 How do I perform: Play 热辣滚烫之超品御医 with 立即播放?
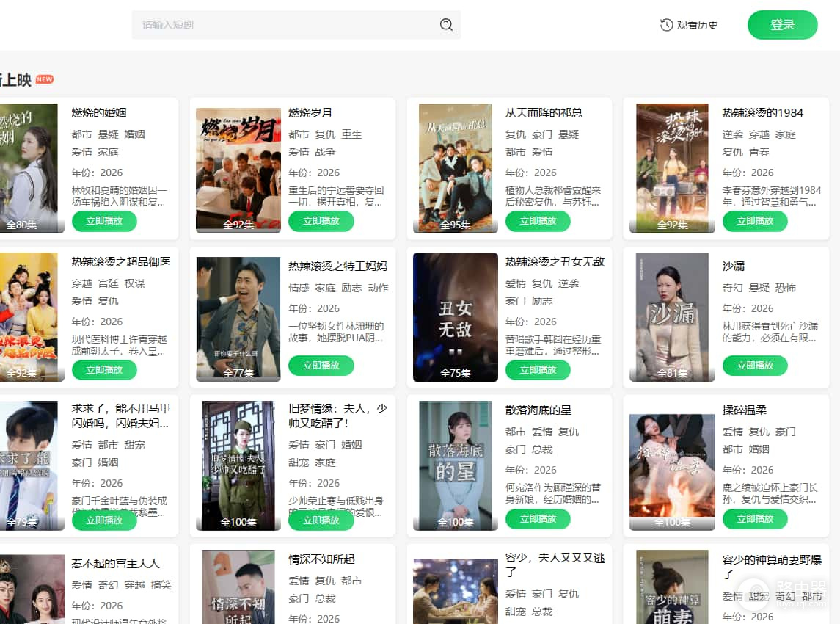coord(104,370)
